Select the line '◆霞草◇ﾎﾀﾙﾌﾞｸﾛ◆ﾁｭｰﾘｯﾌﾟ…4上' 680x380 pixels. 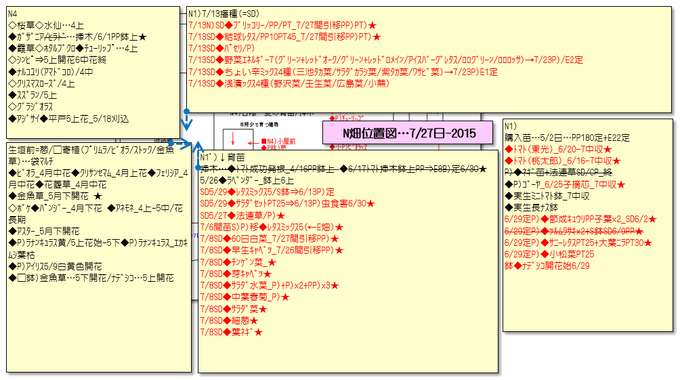coord(73,49)
